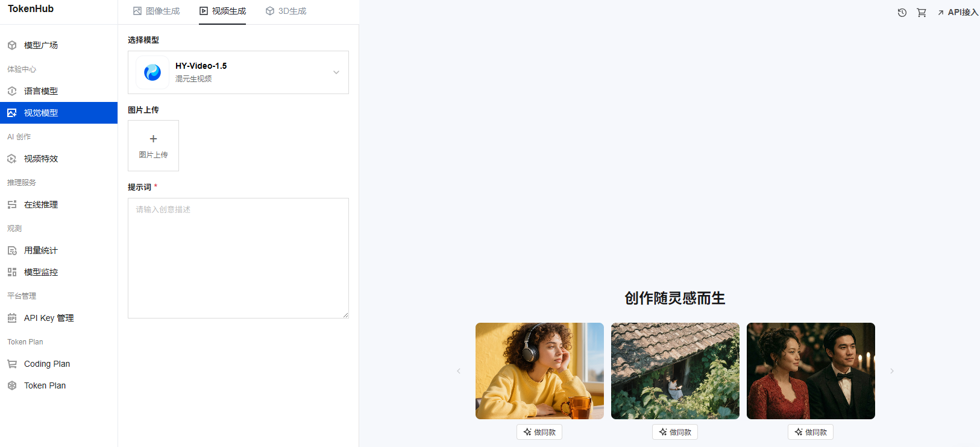Switch to the 3D生成 tab
The height and width of the screenshot is (447, 980).
[x=286, y=11]
